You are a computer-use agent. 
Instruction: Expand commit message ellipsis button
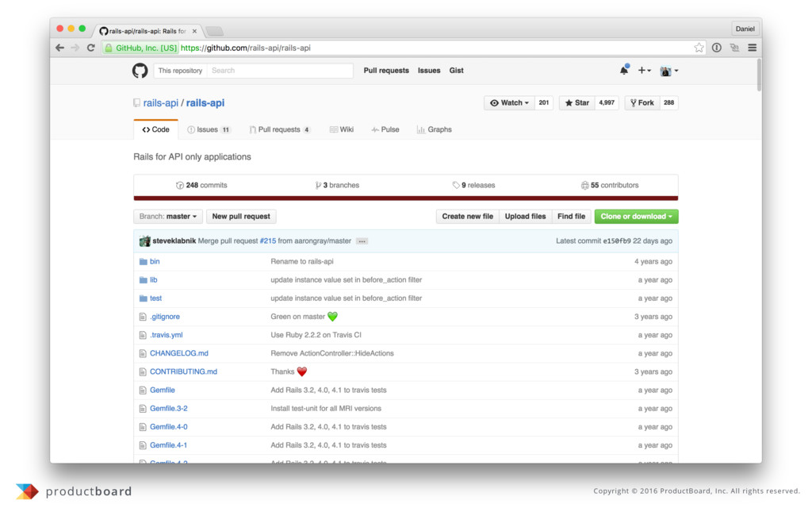(x=362, y=241)
